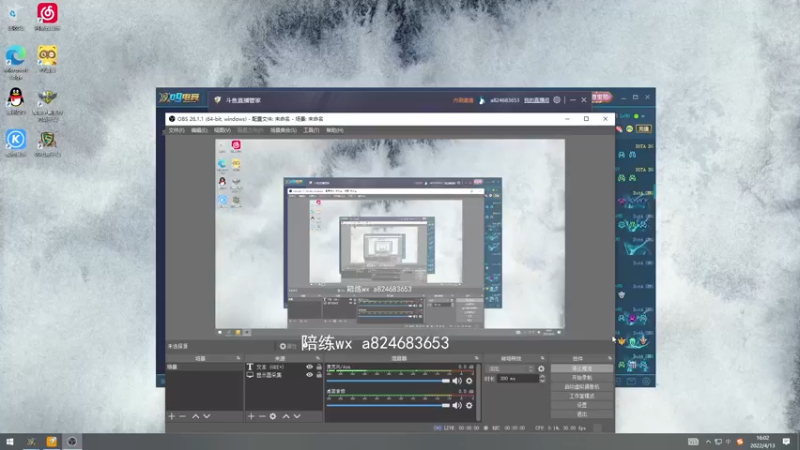The height and width of the screenshot is (450, 800).
Task: Click the Studio Mode button
Action: point(582,396)
